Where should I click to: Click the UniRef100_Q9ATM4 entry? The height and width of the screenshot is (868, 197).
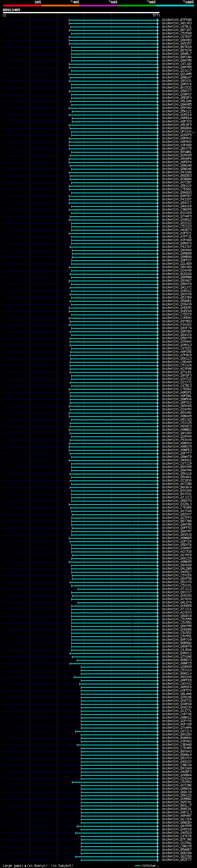(176, 470)
